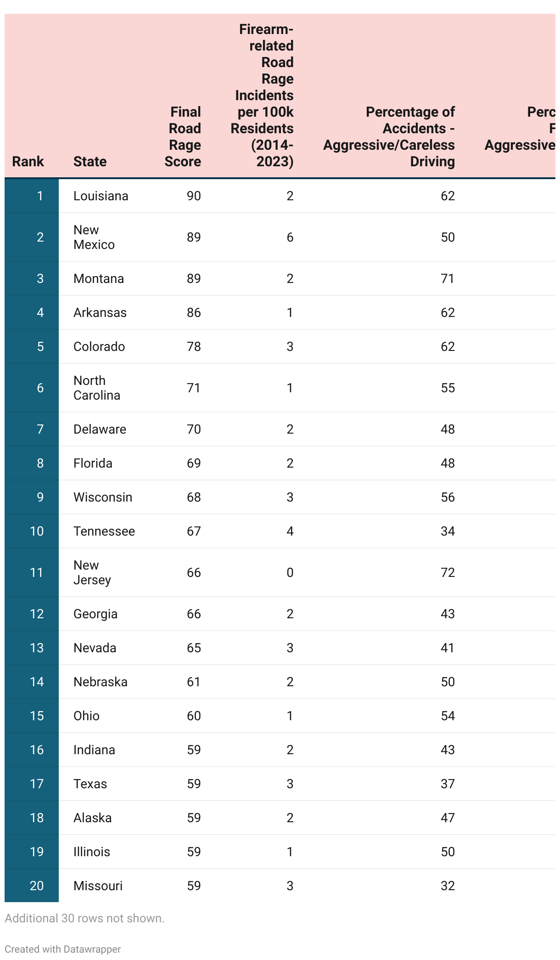Click the New Jersey state cell
The image size is (560, 960).
point(92,573)
